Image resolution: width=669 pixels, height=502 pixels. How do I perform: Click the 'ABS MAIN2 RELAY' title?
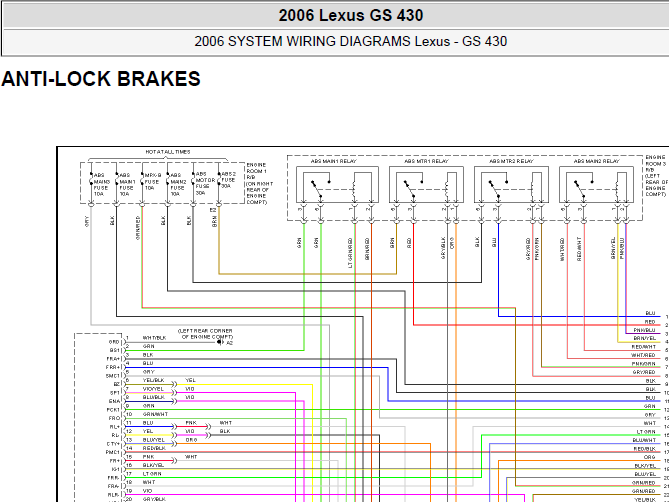[x=596, y=161]
